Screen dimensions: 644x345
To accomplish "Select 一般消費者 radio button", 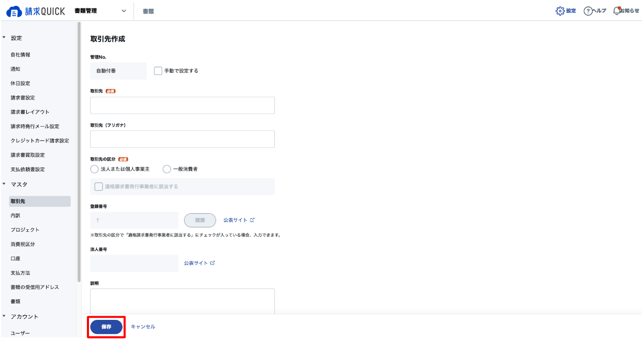I will coord(167,169).
